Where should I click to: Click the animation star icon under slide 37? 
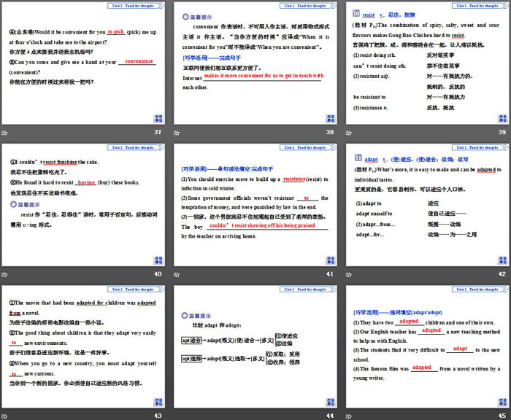6,133
